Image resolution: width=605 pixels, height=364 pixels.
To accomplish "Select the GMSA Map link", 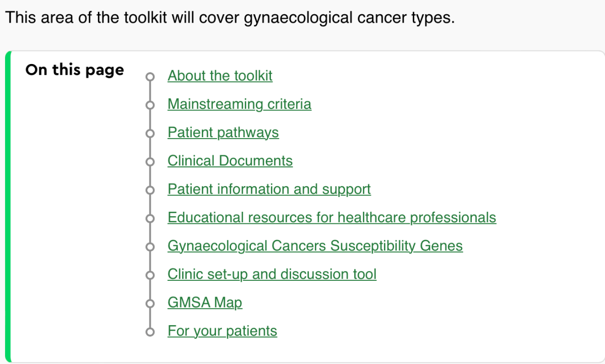I will coord(204,303).
